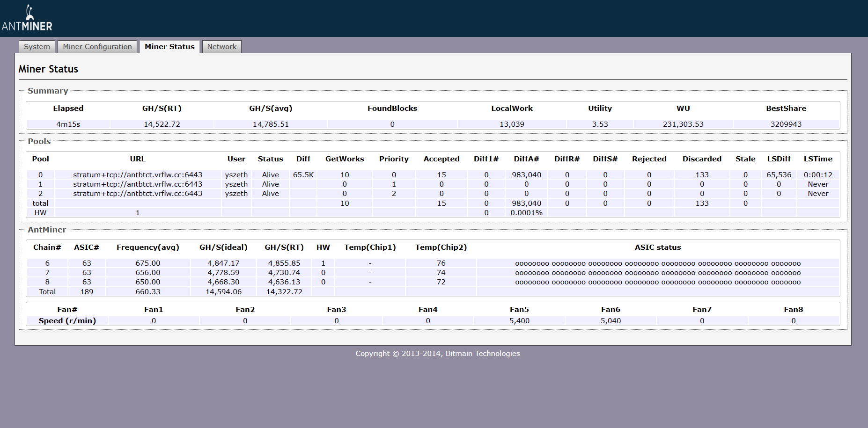Click BestShare value 3209943

786,124
